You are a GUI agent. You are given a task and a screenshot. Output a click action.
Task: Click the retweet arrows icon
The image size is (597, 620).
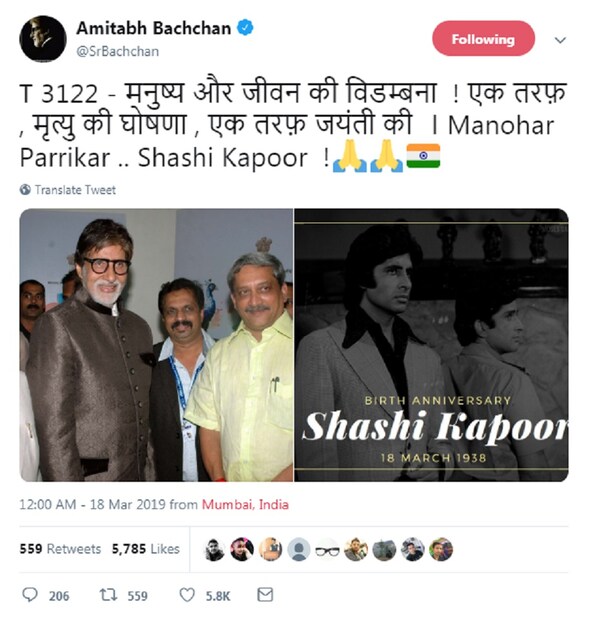coord(108,594)
